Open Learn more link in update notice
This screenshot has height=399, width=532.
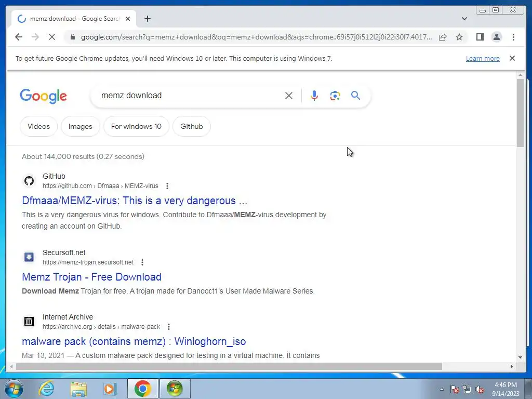[x=483, y=58]
